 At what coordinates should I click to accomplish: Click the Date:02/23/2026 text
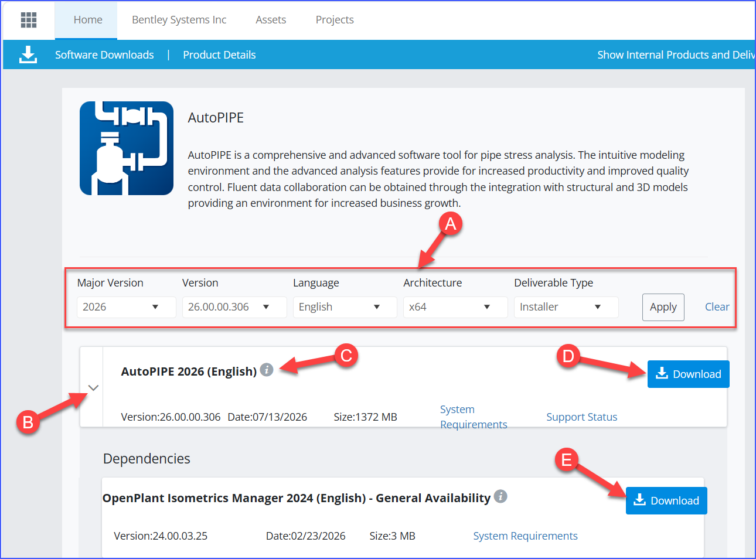tap(306, 536)
